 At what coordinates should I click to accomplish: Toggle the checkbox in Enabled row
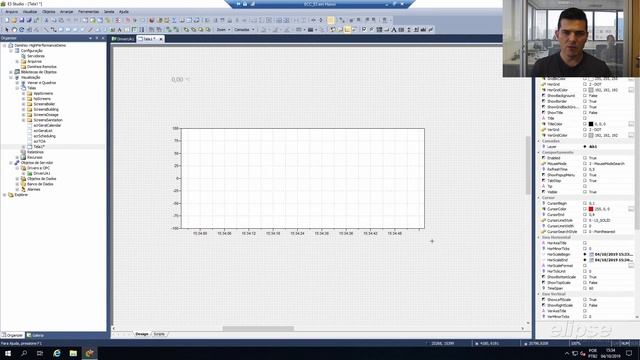point(585,158)
